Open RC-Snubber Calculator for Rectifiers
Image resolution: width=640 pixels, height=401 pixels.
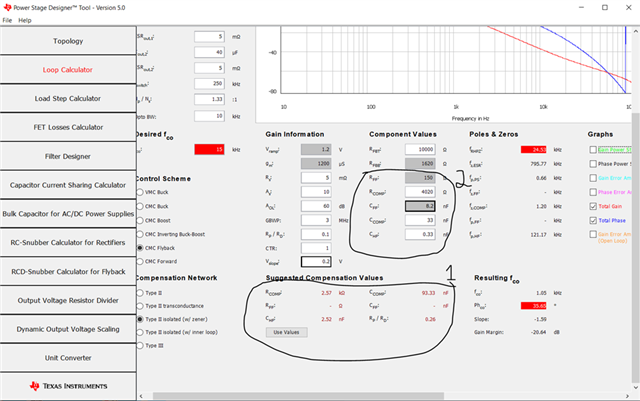[68, 243]
